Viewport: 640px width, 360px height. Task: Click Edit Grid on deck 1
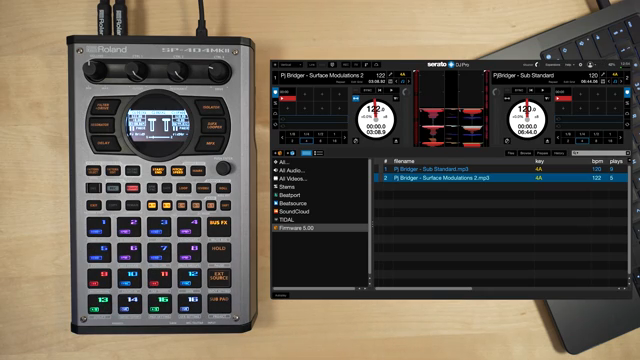pos(357,82)
